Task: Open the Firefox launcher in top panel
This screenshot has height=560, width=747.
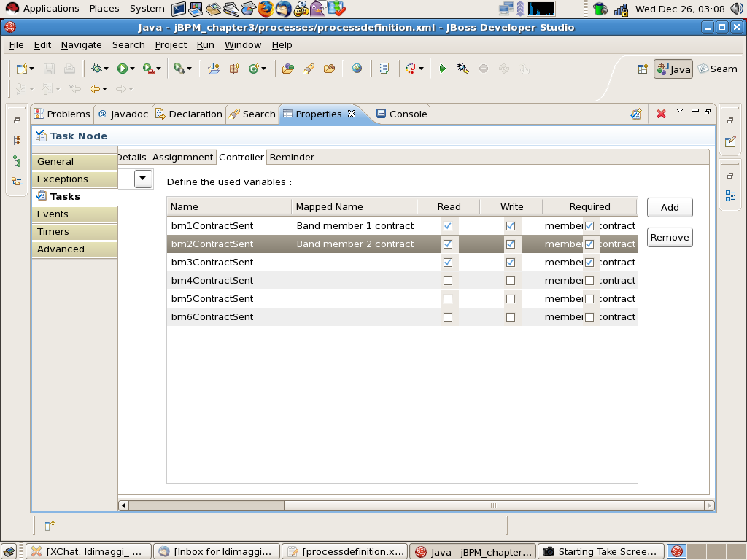Action: click(x=265, y=9)
